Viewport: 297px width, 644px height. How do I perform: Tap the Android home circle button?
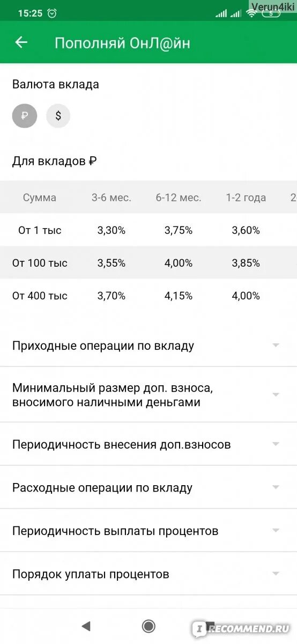pos(148,626)
